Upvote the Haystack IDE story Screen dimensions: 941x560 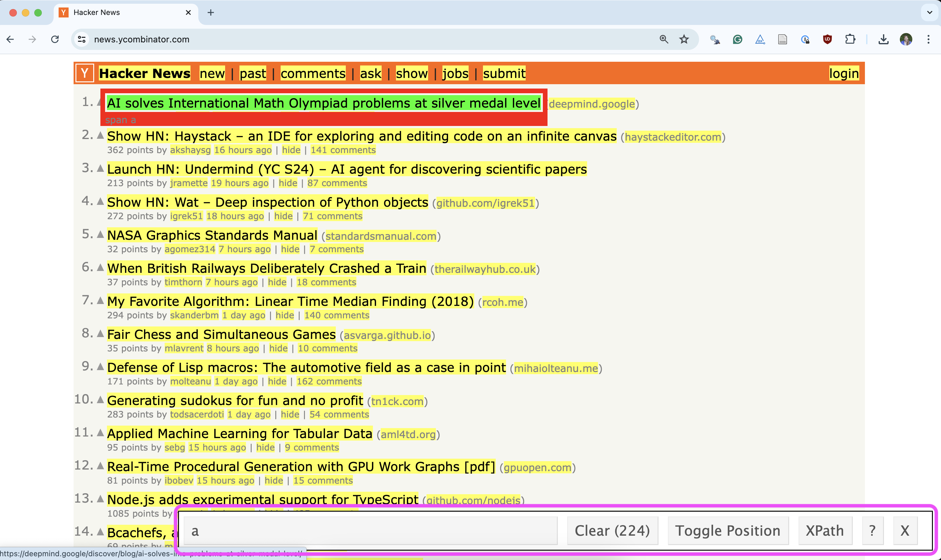(100, 135)
